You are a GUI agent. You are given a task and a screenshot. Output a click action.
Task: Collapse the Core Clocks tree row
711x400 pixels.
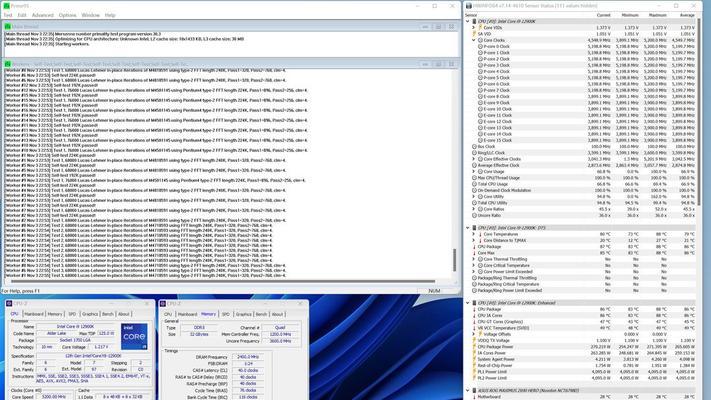tap(474, 40)
